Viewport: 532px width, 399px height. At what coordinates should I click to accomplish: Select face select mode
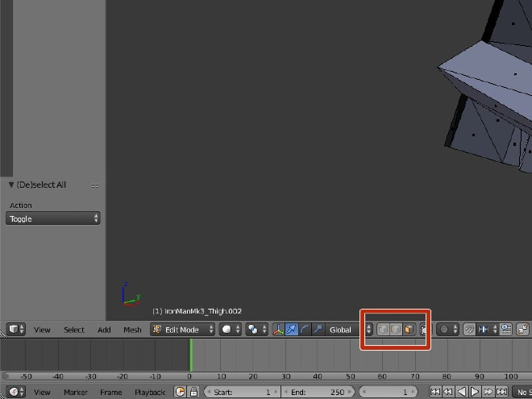click(x=409, y=330)
